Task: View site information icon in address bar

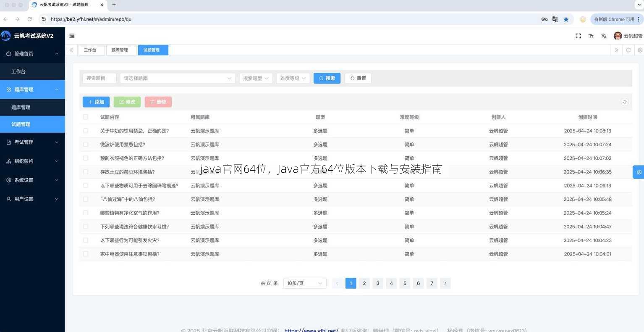Action: [x=44, y=19]
